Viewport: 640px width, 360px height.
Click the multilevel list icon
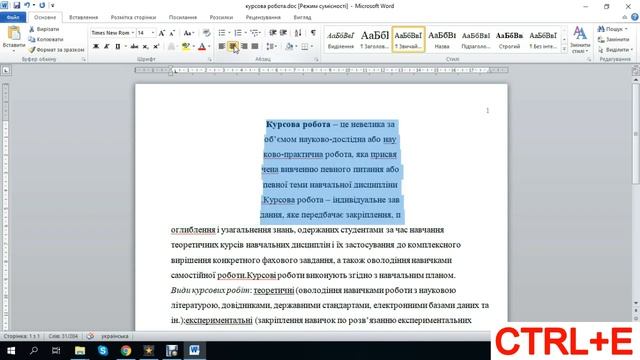[x=254, y=33]
